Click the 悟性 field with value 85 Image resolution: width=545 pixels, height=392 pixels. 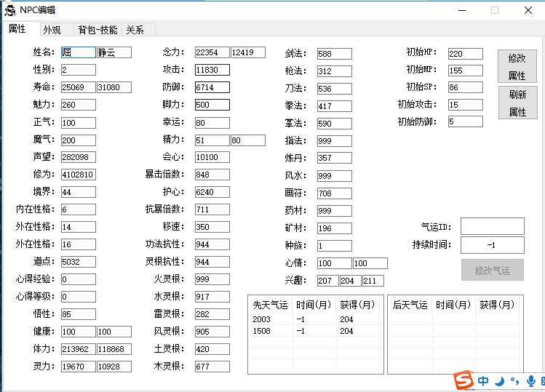click(x=78, y=314)
